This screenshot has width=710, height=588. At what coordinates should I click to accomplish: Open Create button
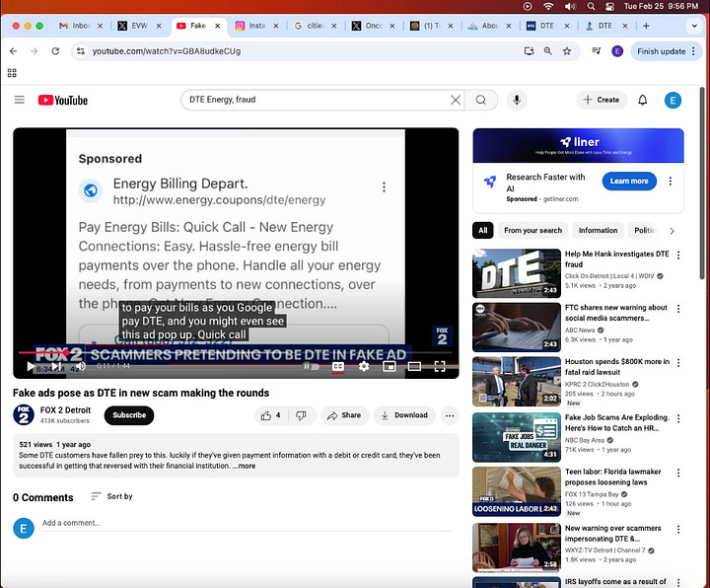coord(602,100)
